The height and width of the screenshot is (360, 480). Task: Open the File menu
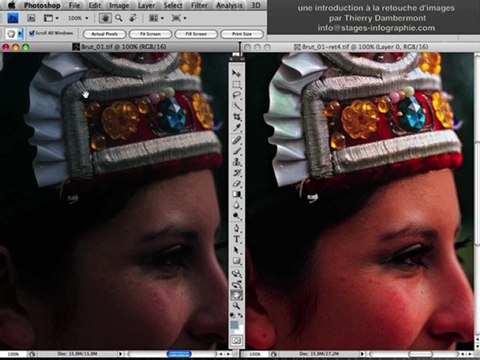click(74, 5)
